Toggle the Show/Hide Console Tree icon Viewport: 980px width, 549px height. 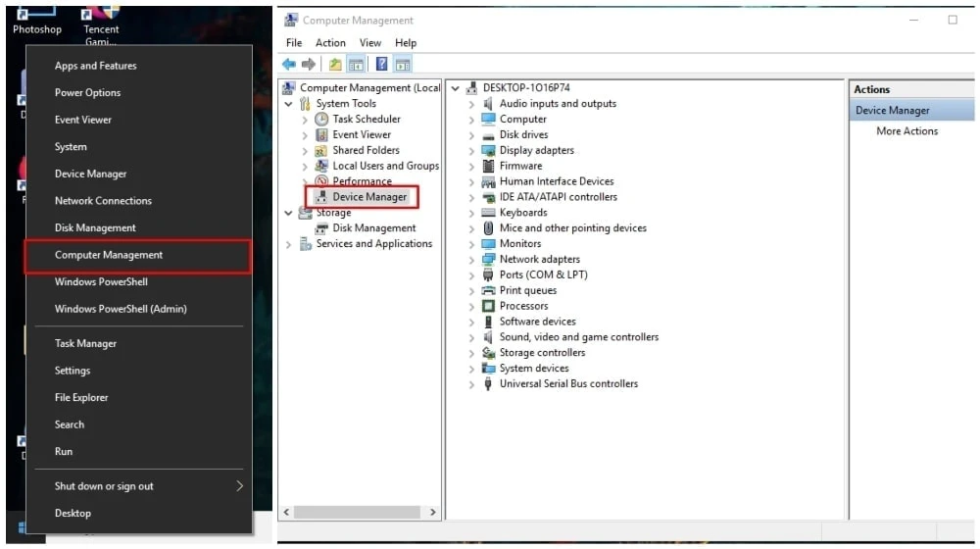356,65
